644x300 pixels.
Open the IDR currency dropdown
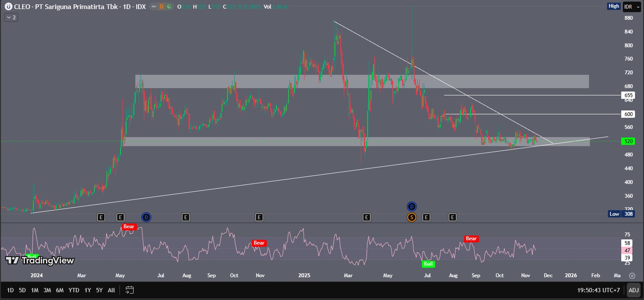[x=632, y=6]
